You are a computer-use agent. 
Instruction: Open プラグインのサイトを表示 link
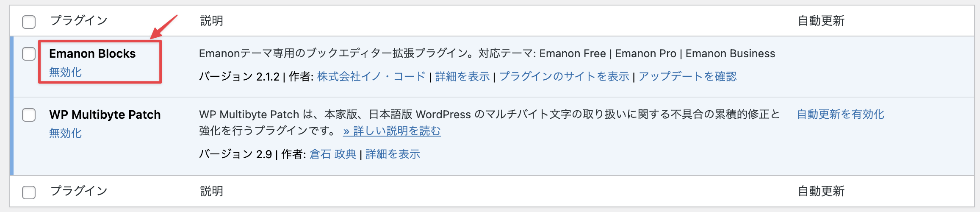pos(564,77)
